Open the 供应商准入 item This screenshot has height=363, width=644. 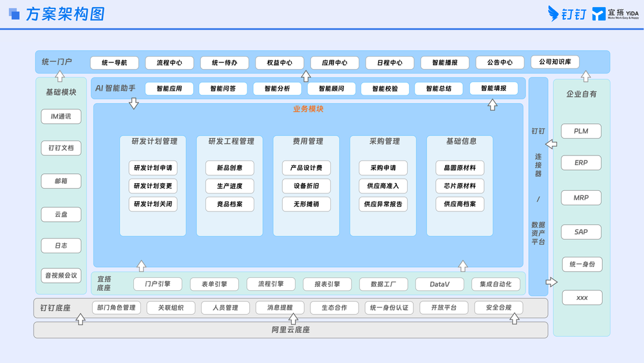383,186
